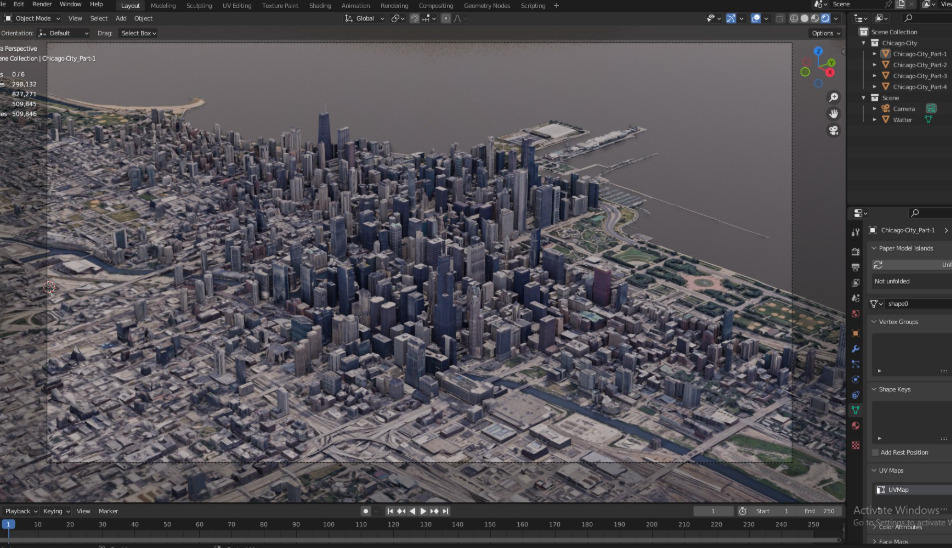Screen dimensions: 952x548
Task: Click the End frame field showing 250
Action: click(818, 512)
